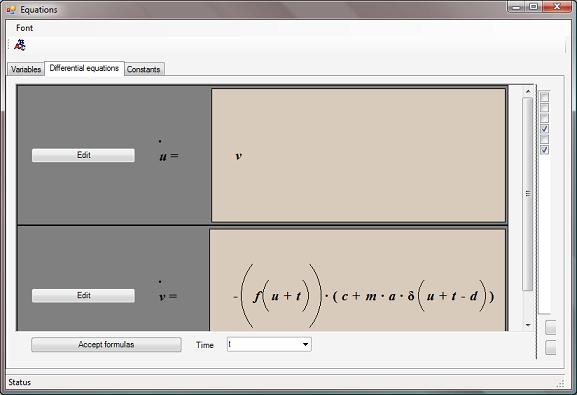Click the upper small button at bottom right
The image size is (577, 395).
click(551, 327)
